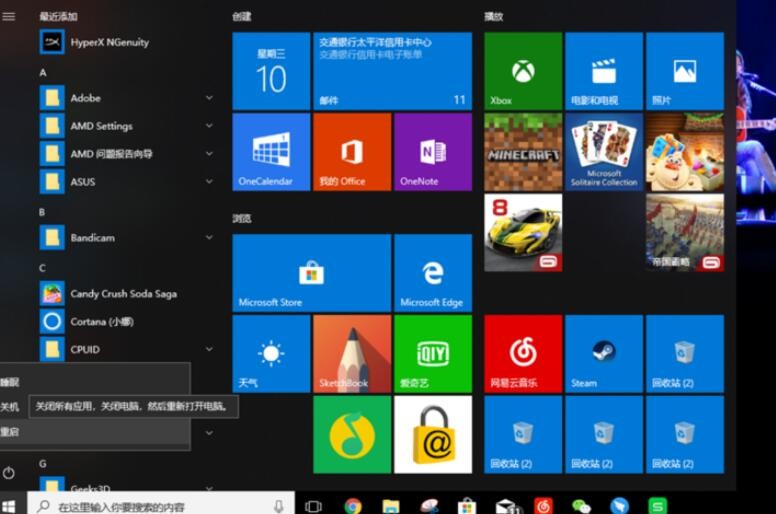Launch the Minecraft tile
Image resolution: width=776 pixels, height=514 pixels.
tap(523, 152)
